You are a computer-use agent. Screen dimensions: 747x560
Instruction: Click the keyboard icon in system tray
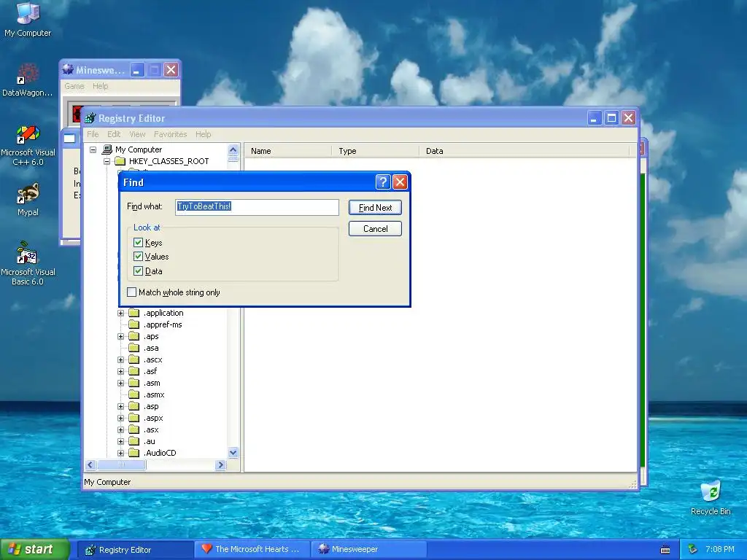[665, 550]
